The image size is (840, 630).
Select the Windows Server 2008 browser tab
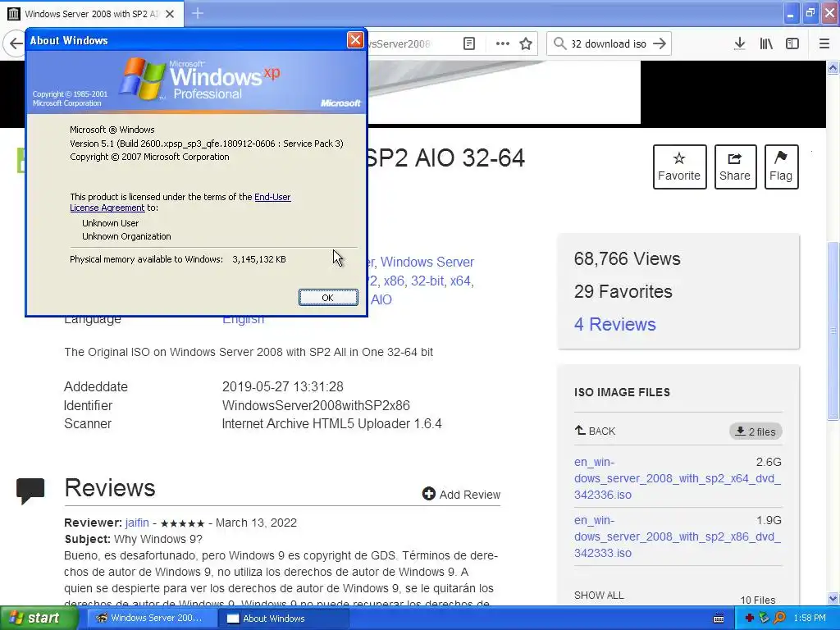coord(92,14)
